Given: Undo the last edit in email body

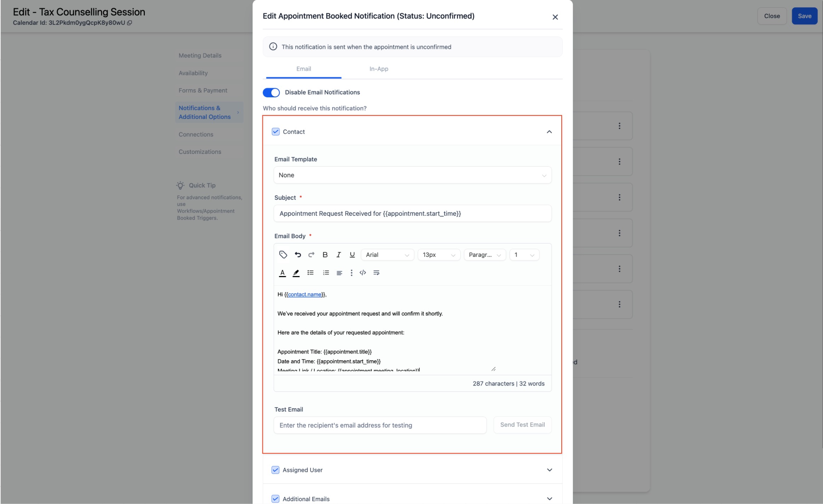Looking at the screenshot, I should (x=297, y=254).
